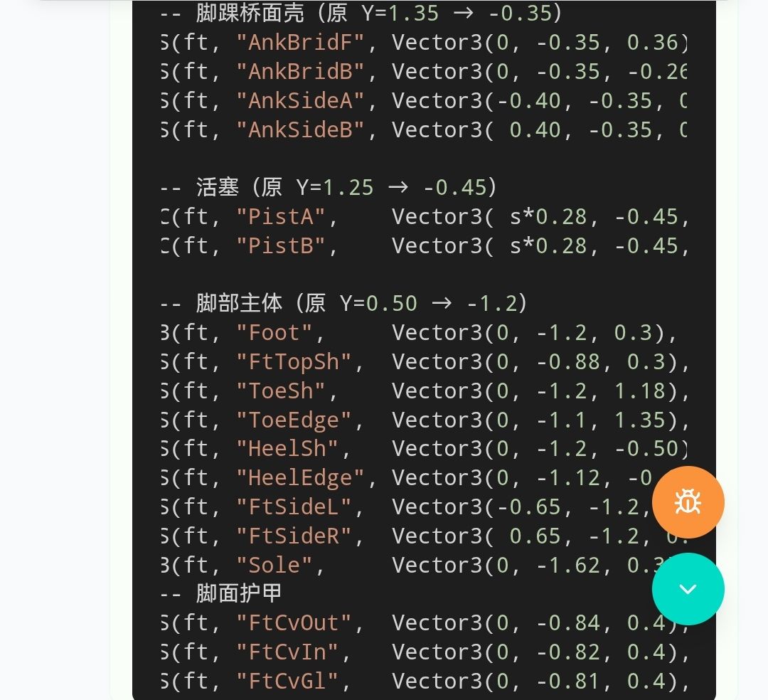The image size is (768, 700).
Task: Click the teal scroll-down chevron button
Action: (688, 589)
